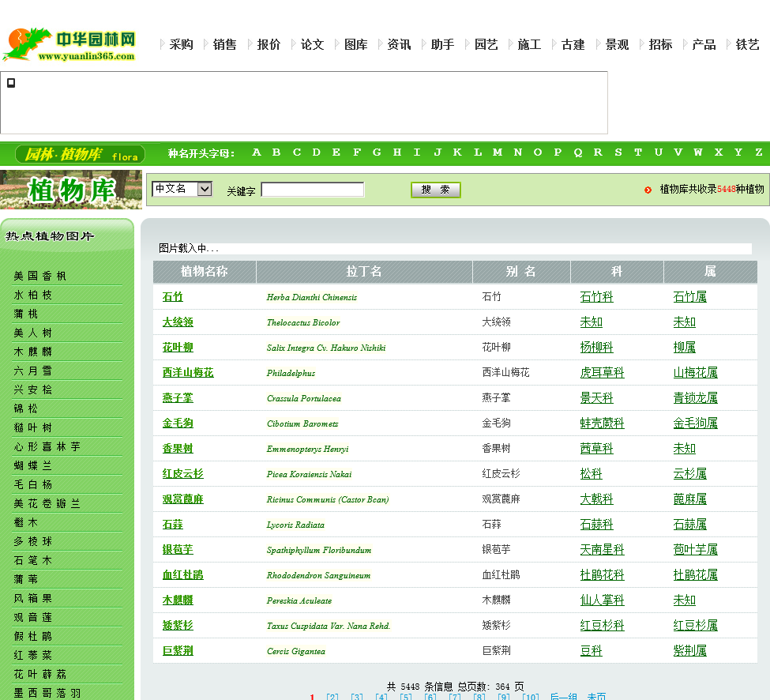Open 美国香枫 in the hot plants list
Image resolution: width=770 pixels, height=700 pixels.
tap(40, 276)
